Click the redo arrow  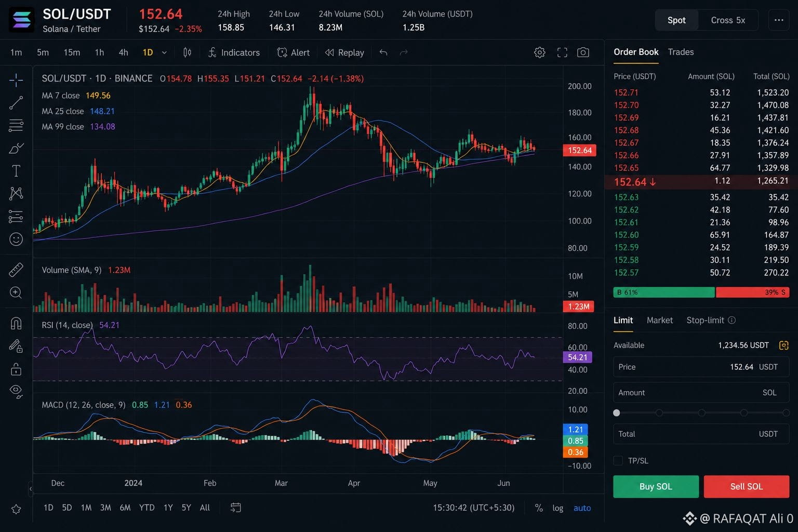pyautogui.click(x=404, y=52)
